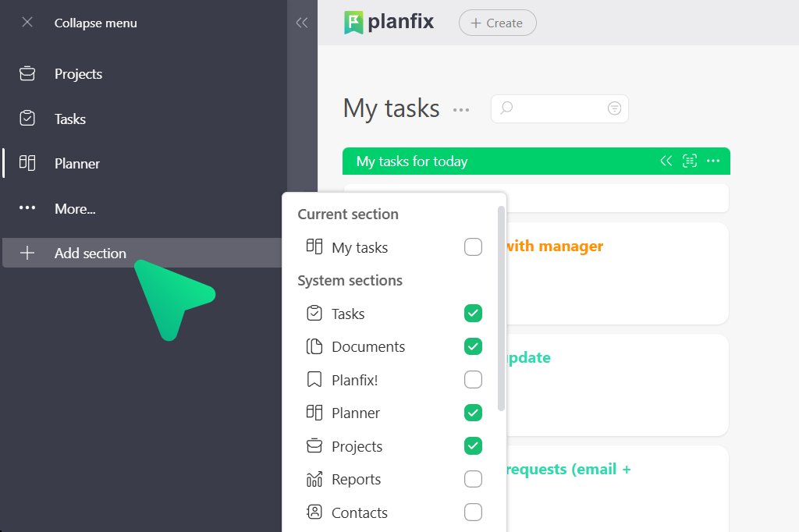Click the Contacts icon in section list
The height and width of the screenshot is (532, 799).
click(314, 512)
